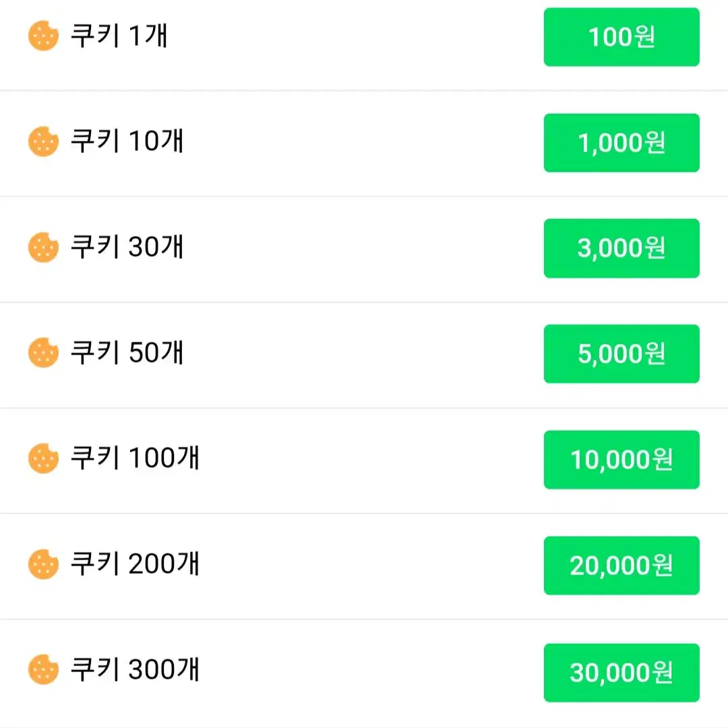
Task: Click the cookie icon beside 쿠키 10개
Action: coord(43,141)
